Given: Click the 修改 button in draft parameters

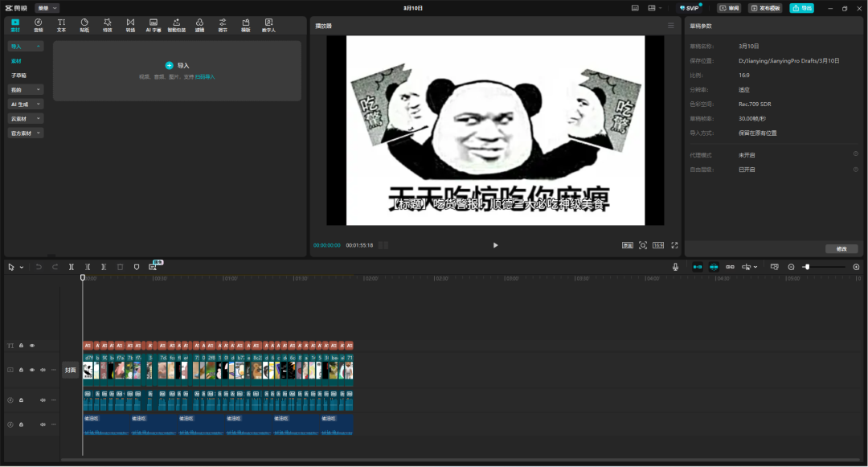Looking at the screenshot, I should coord(841,249).
